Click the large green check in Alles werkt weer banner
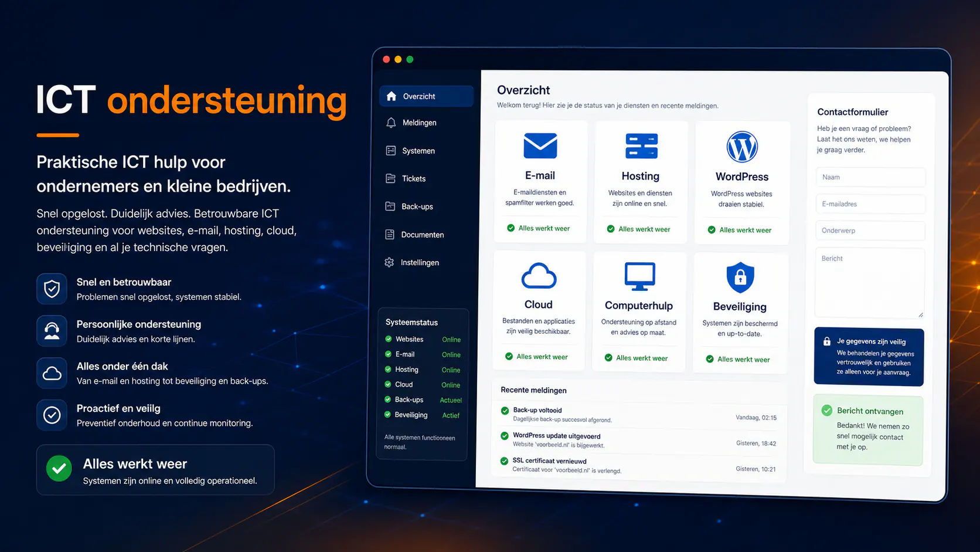This screenshot has height=552, width=980. click(x=59, y=469)
